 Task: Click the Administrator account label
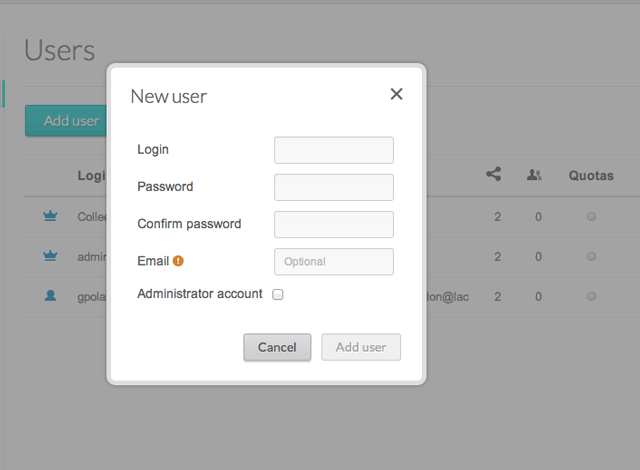tap(200, 294)
